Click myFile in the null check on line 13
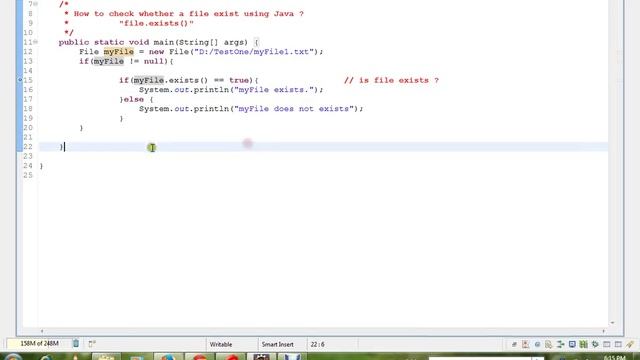The image size is (640, 360). 109,61
